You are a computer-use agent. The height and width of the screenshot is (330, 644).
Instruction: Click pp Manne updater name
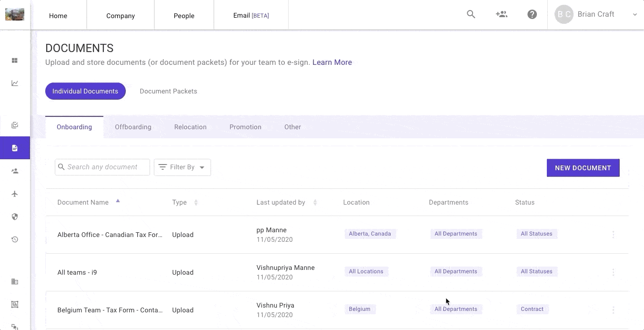pos(272,230)
